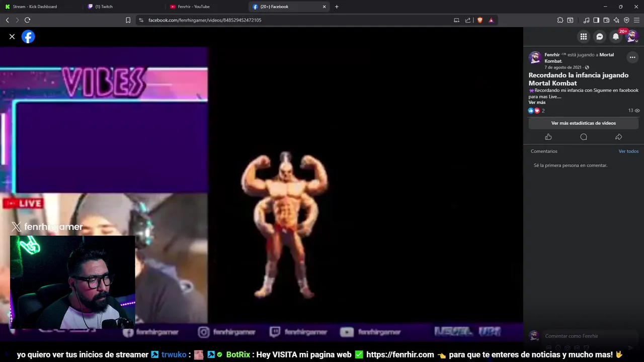Click the share arrow icon under the post
The image size is (644, 362).
(x=619, y=137)
